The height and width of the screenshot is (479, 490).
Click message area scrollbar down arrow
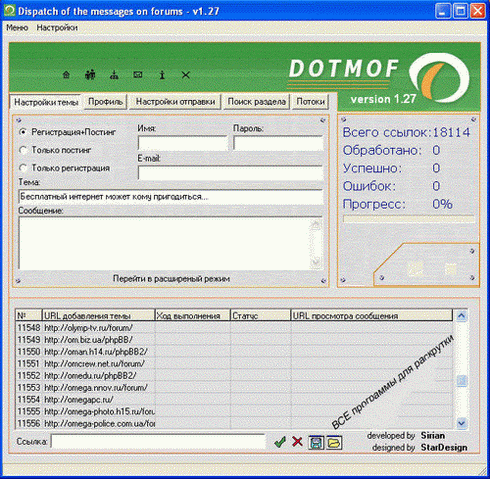[316, 262]
